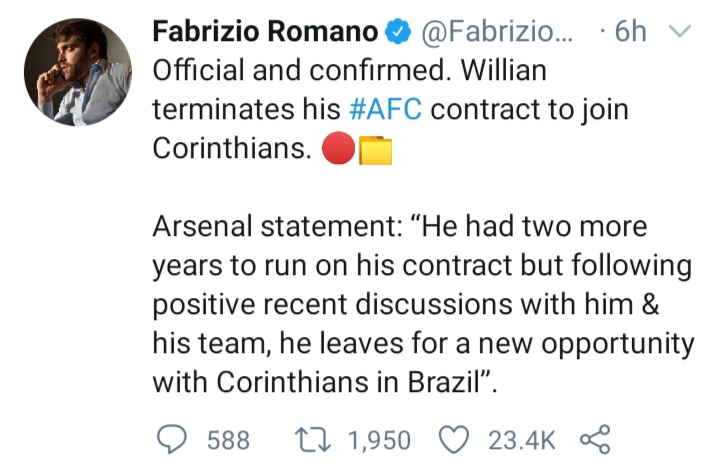
Task: Click the 1,950 retweets count
Action: tap(379, 440)
